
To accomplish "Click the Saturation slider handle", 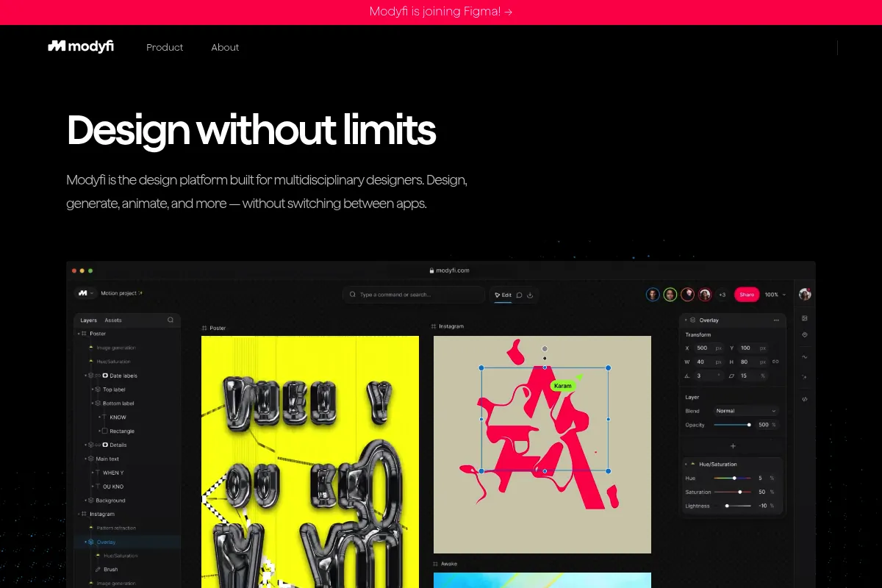I will click(x=739, y=492).
